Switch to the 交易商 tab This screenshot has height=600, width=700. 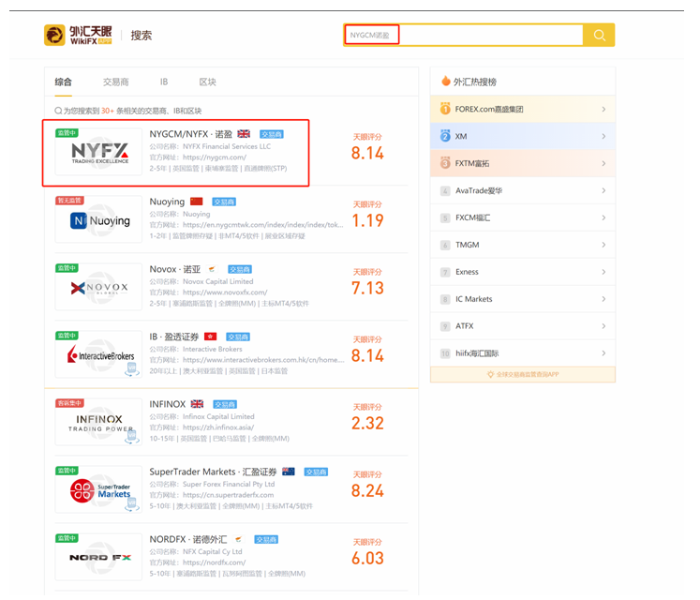tap(115, 82)
